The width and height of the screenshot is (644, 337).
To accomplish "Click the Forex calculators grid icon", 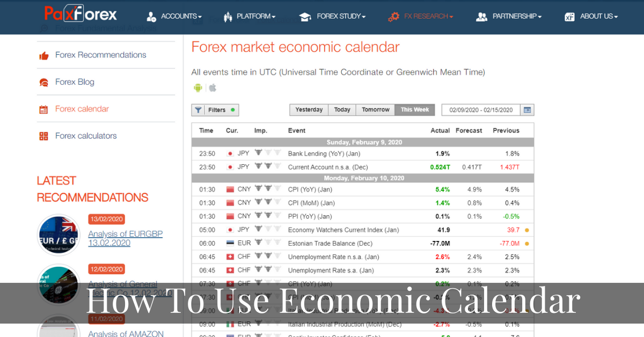I will coord(43,136).
